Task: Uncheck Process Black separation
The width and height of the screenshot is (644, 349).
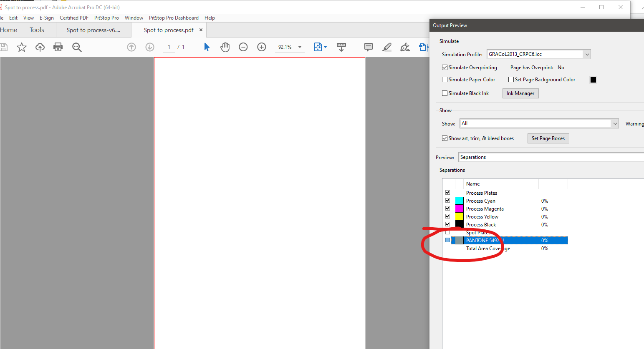Action: point(448,224)
